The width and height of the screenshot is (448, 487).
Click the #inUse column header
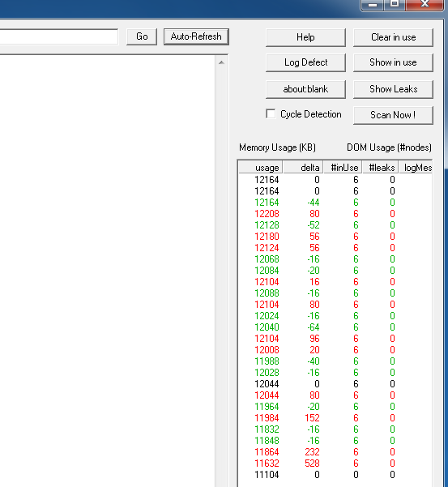(x=343, y=168)
